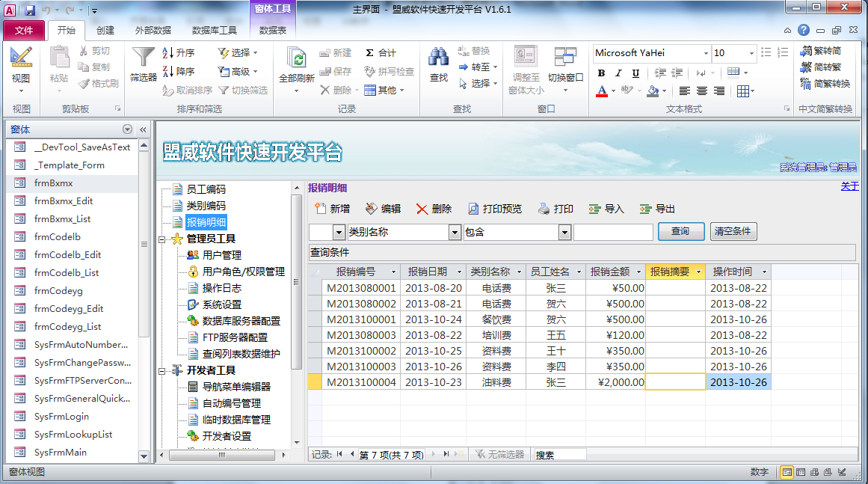Switch to the 外部数据 ribbon tab

pyautogui.click(x=153, y=31)
